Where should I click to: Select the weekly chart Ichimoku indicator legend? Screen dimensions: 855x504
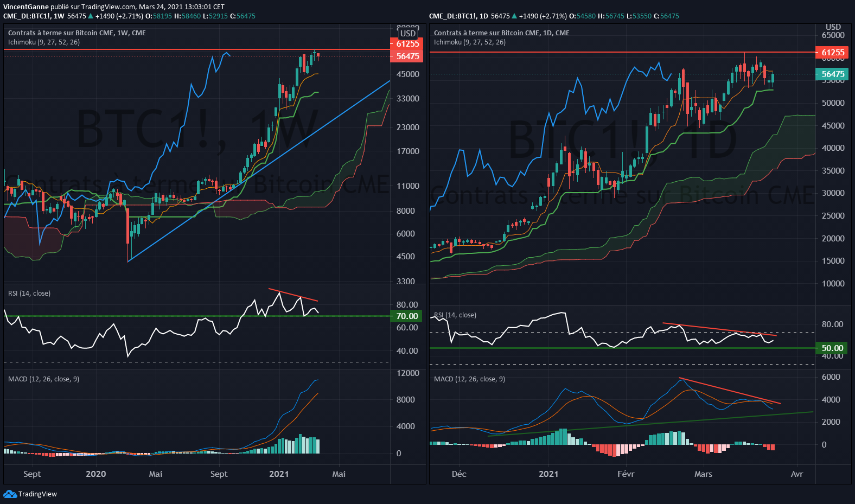pyautogui.click(x=44, y=42)
